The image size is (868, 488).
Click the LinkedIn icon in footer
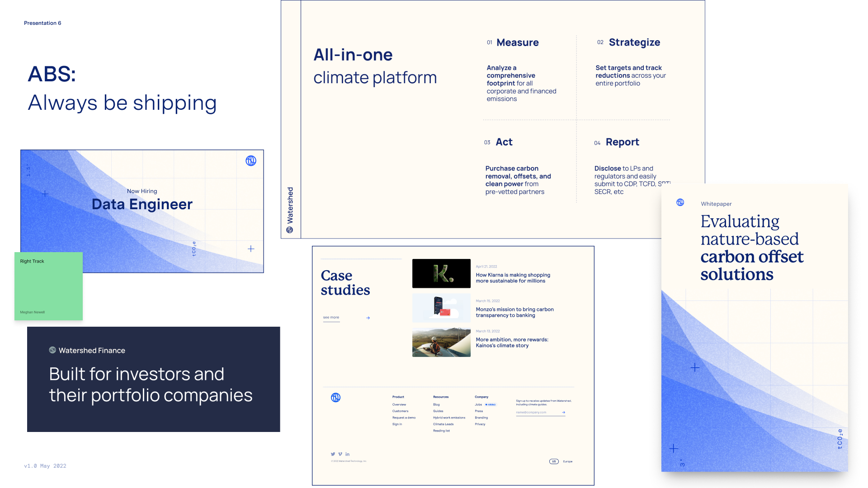click(x=347, y=454)
